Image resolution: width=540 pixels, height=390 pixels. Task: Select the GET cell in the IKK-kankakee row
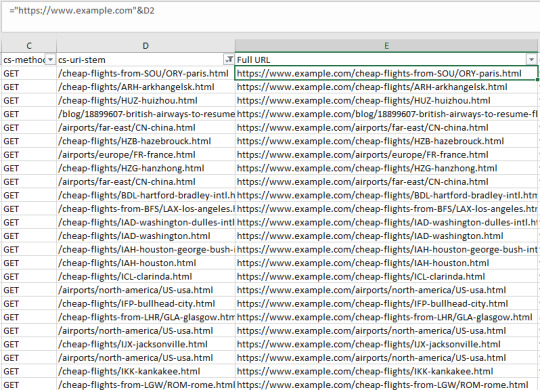pos(29,371)
